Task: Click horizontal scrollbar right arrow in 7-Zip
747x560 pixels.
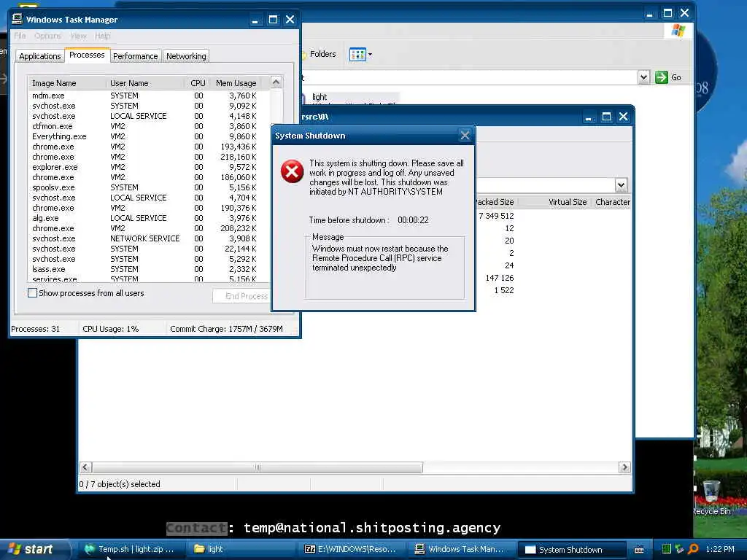Action: pyautogui.click(x=624, y=467)
